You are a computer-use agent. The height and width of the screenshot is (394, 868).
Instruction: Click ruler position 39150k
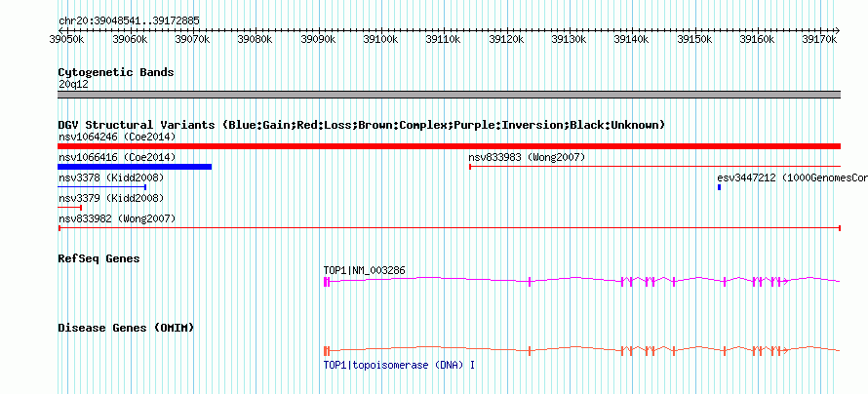[x=694, y=39]
